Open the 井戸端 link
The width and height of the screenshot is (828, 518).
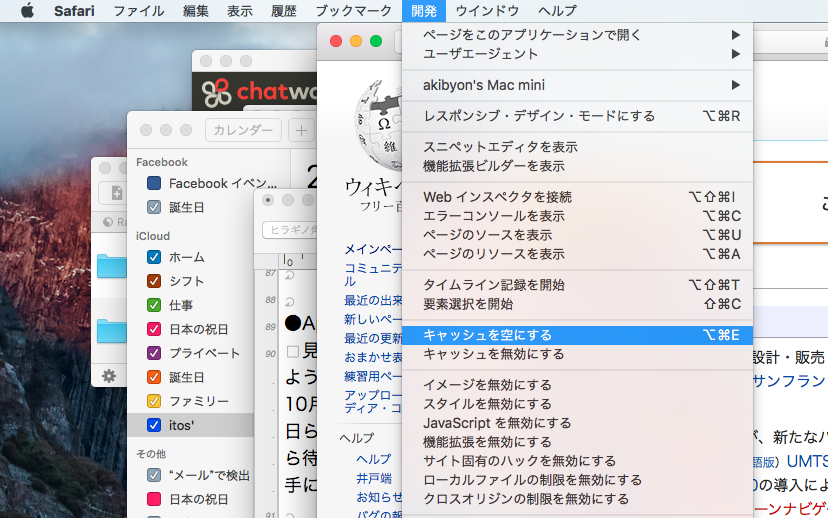point(374,478)
